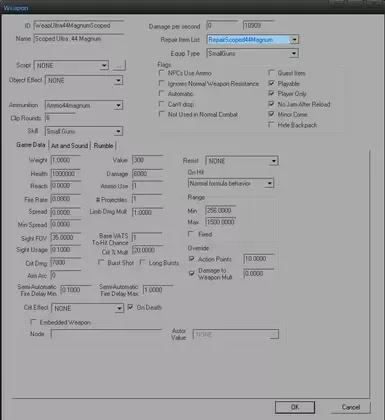Click the Clip Rounds field
The image size is (385, 420).
click(60, 118)
